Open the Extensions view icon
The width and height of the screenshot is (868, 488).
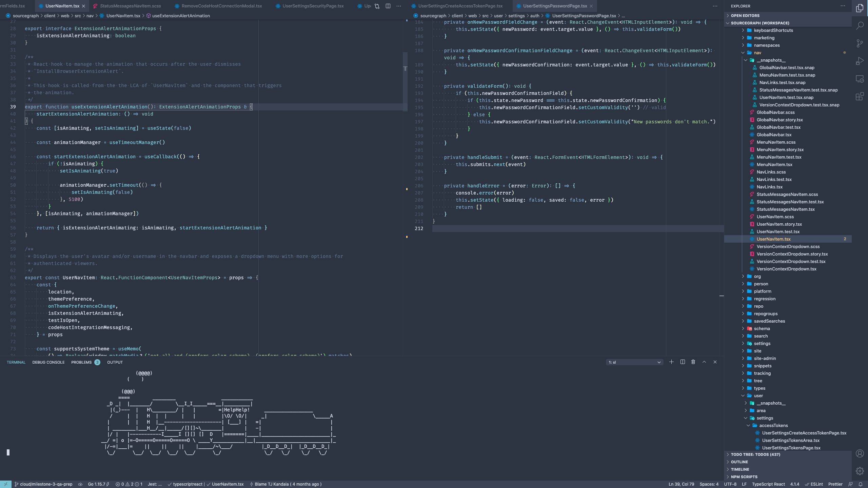coord(860,97)
